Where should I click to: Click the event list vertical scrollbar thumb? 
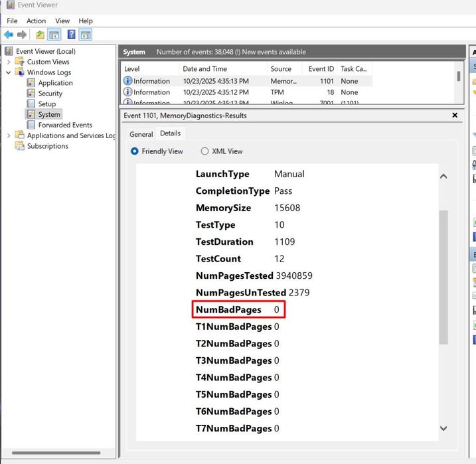pyautogui.click(x=458, y=76)
